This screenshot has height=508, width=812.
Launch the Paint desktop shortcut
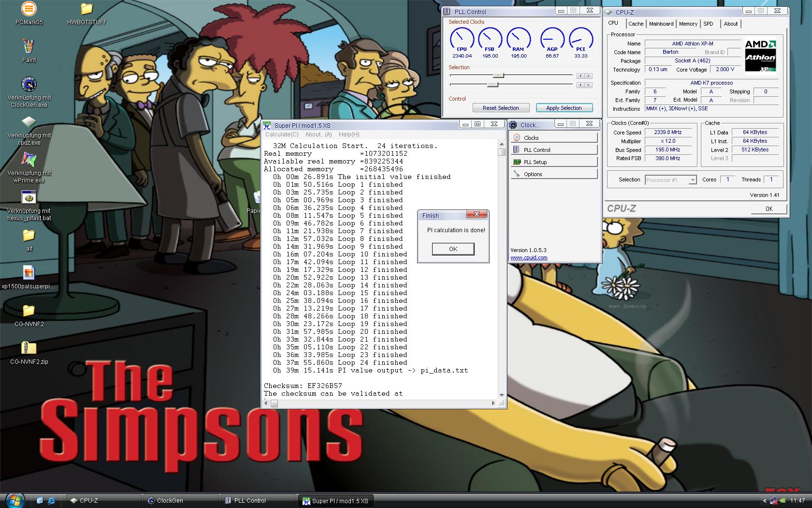click(29, 46)
